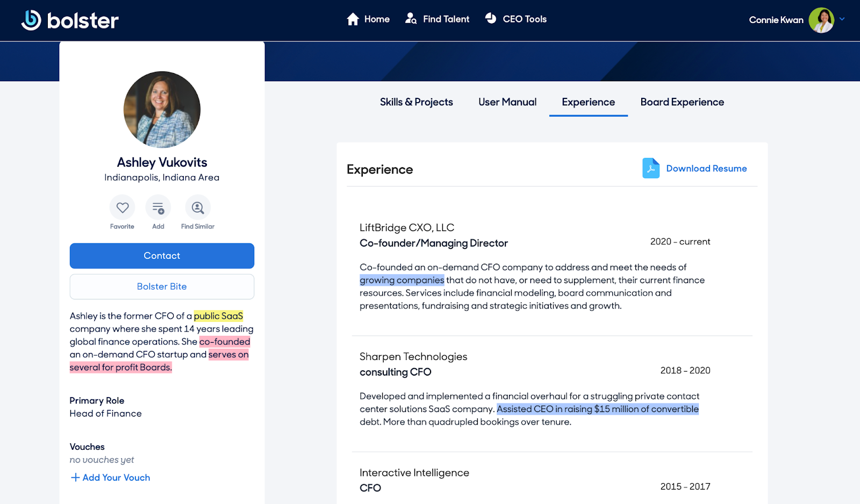Image resolution: width=860 pixels, height=504 pixels.
Task: Click the consulting CFO job title
Action: [396, 372]
